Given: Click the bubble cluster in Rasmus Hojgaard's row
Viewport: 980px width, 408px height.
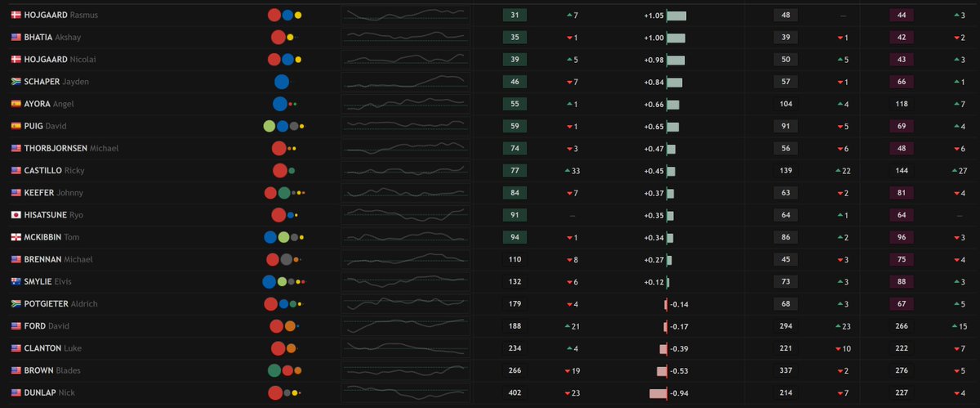Looking at the screenshot, I should [x=285, y=15].
